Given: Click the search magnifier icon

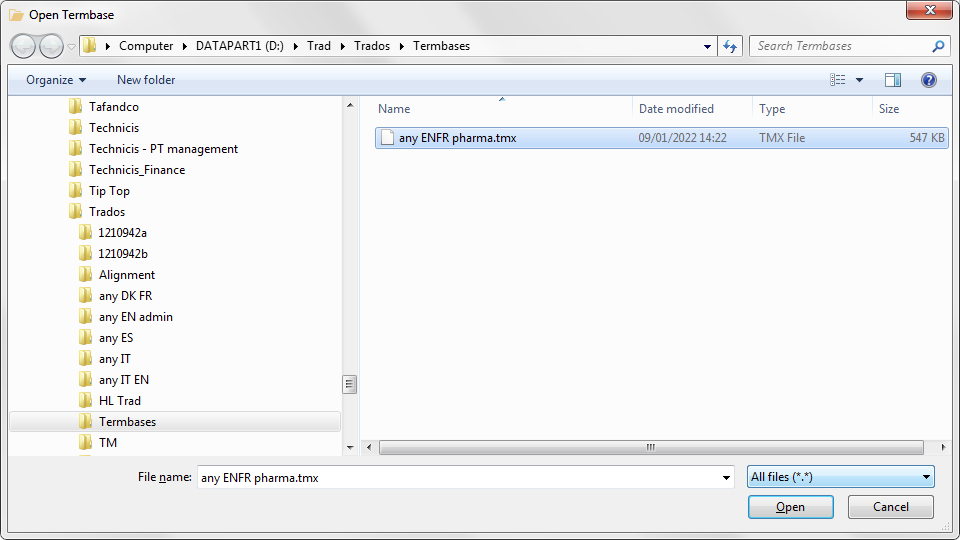Looking at the screenshot, I should (938, 46).
